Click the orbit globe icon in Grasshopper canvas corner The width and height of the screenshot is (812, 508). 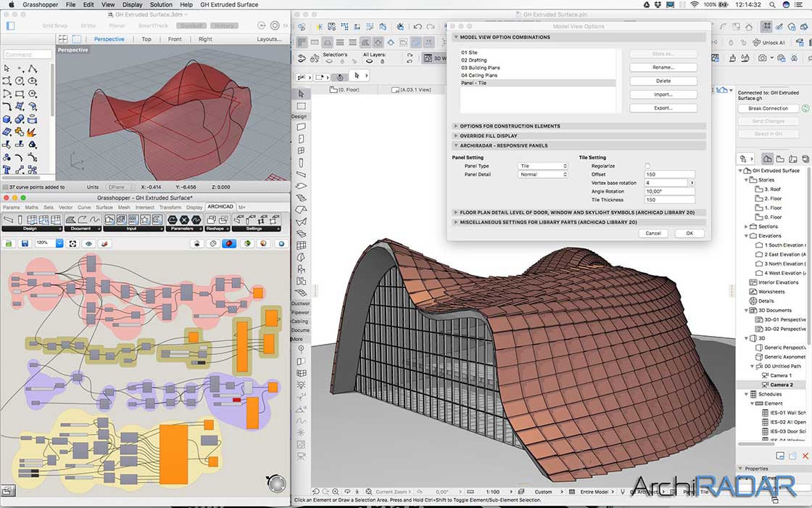tap(276, 483)
